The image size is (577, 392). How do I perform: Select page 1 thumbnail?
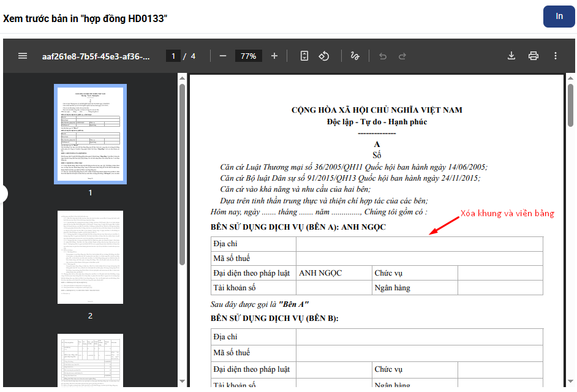point(90,134)
